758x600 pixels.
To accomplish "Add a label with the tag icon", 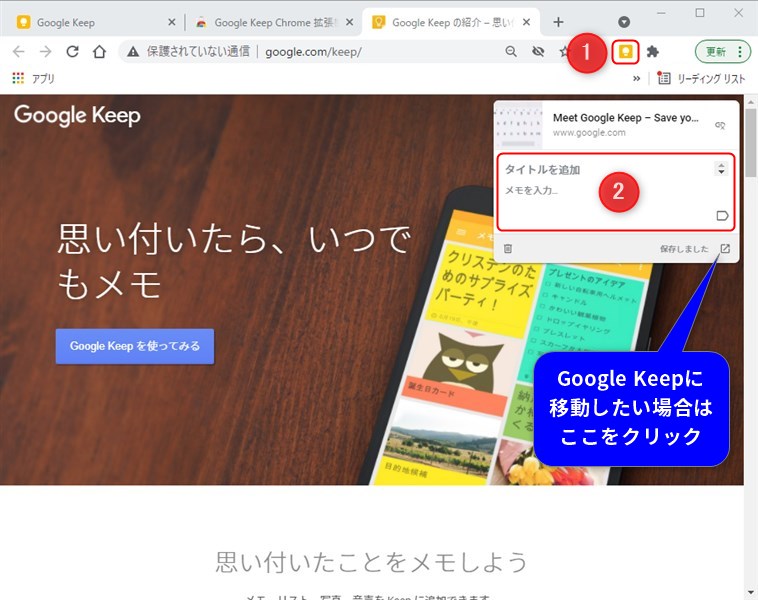I will click(x=723, y=216).
